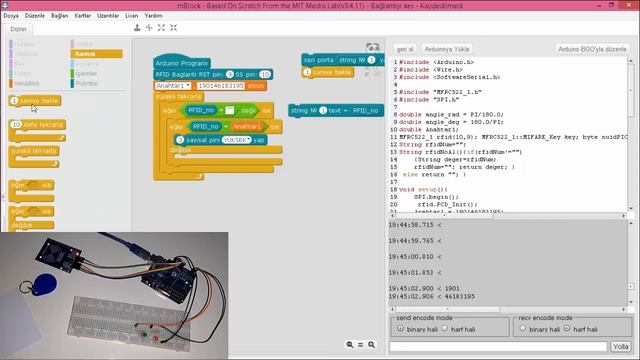The image size is (640, 360).
Task: Click the geri al button
Action: coord(405,49)
